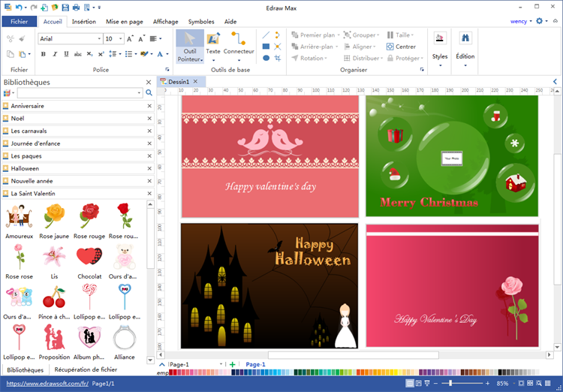Expand the Grouper dropdown
563x392 pixels.
360,35
